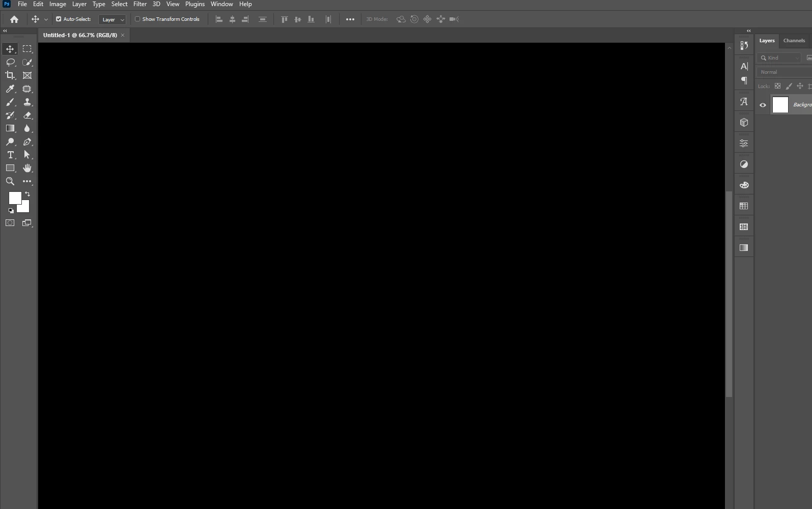812x509 pixels.
Task: Collapse the tools panel double arrow
Action: (x=5, y=31)
